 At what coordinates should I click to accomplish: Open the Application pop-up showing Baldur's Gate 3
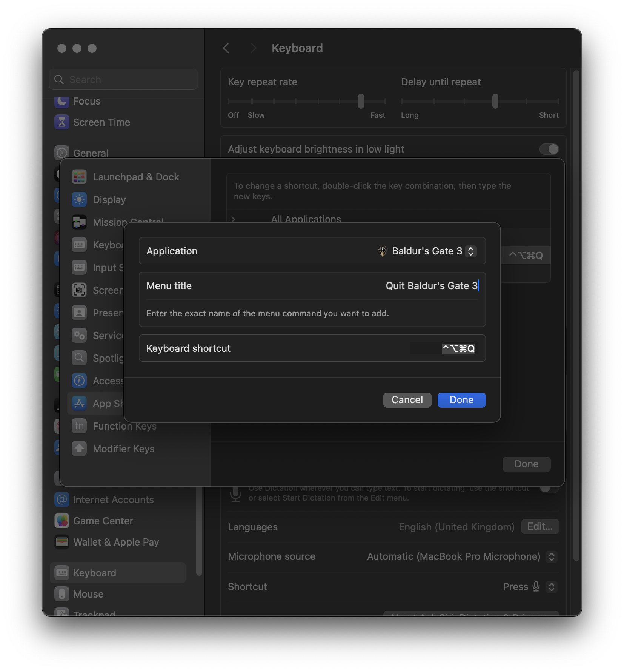click(427, 251)
